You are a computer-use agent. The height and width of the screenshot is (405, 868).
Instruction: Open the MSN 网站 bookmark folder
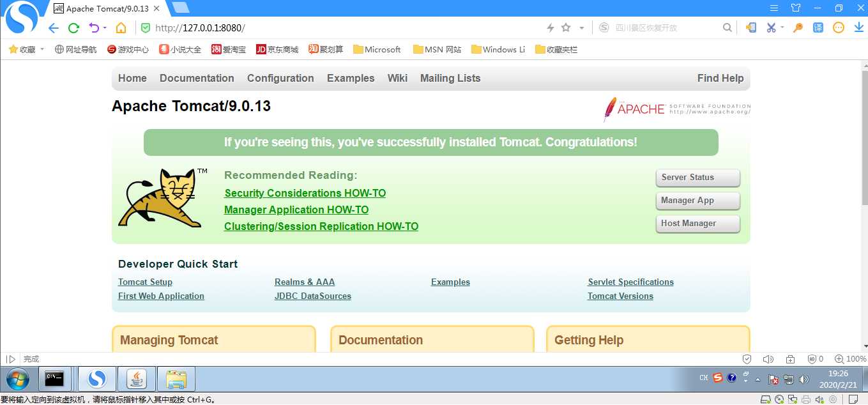point(438,49)
